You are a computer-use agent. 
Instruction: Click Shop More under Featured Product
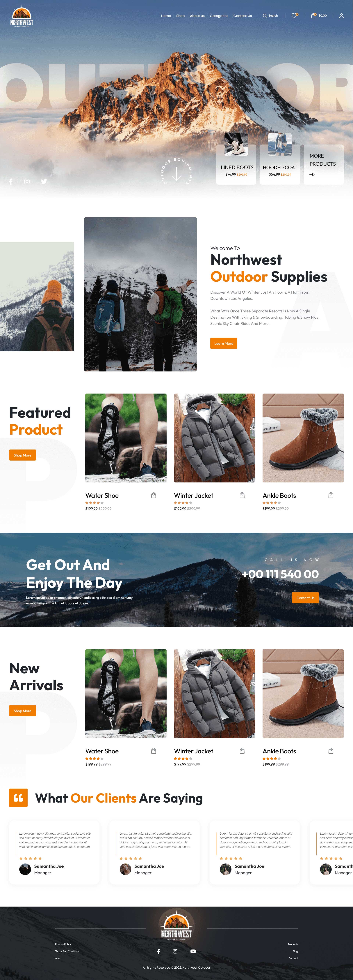click(22, 455)
